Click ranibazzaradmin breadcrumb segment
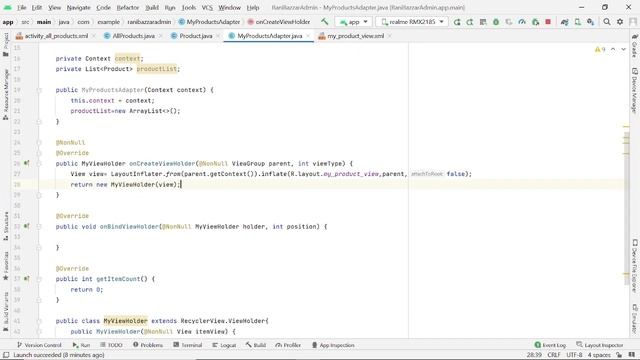Screen dimensions: 640x360 [149, 22]
